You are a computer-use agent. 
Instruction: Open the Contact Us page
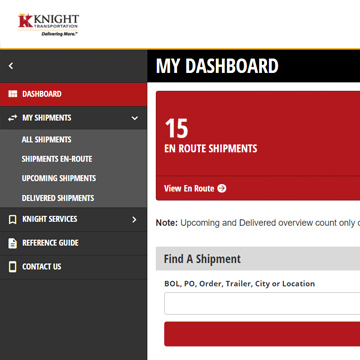tap(73, 267)
